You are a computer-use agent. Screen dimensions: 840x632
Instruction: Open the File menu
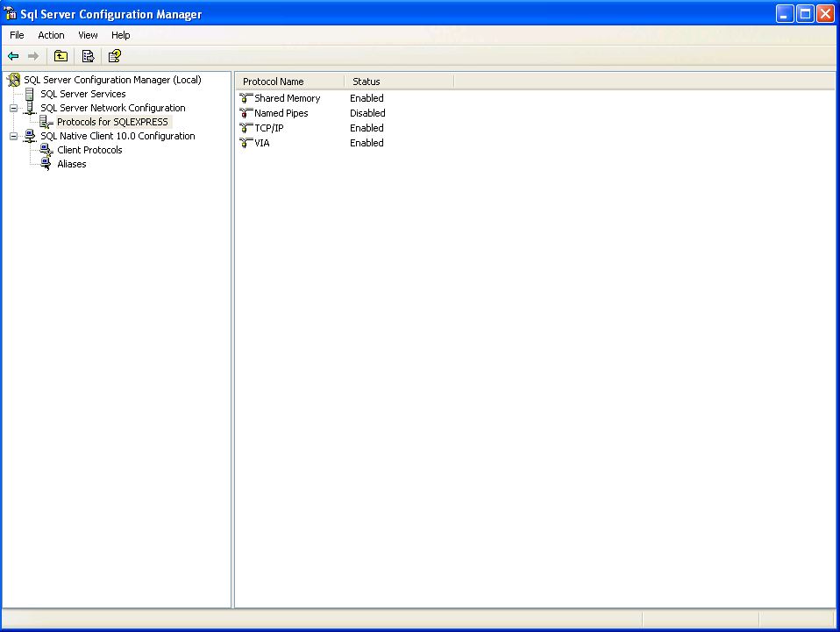tap(17, 35)
